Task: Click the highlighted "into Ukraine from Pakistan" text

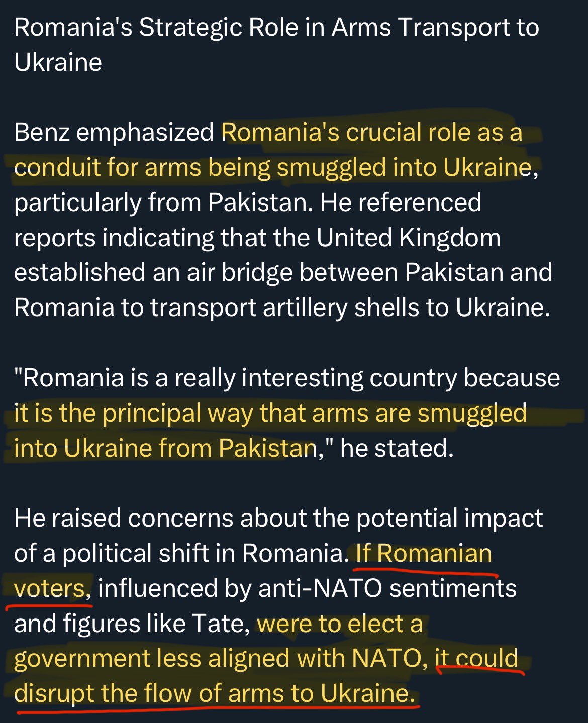Action: pos(165,448)
